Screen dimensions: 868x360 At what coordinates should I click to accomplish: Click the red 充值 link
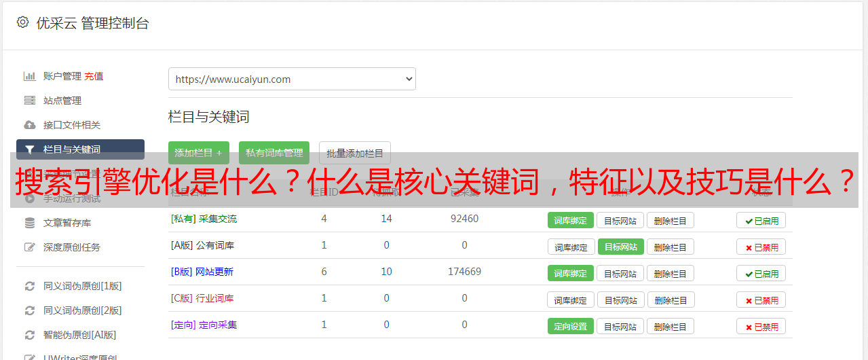click(x=94, y=76)
